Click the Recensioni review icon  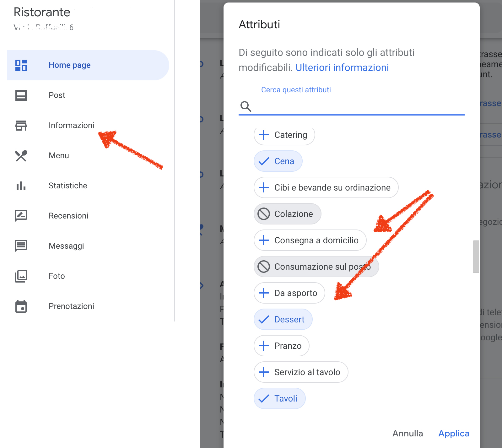[21, 216]
